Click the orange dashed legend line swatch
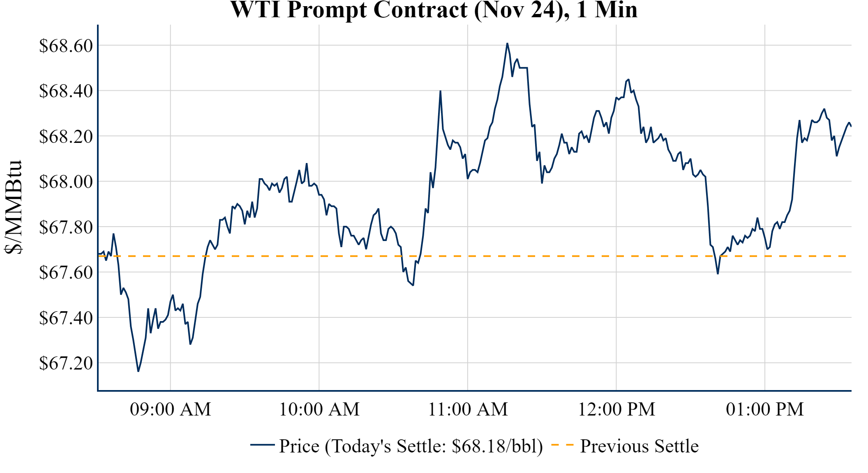Screen dimensions: 868x473 click(562, 445)
